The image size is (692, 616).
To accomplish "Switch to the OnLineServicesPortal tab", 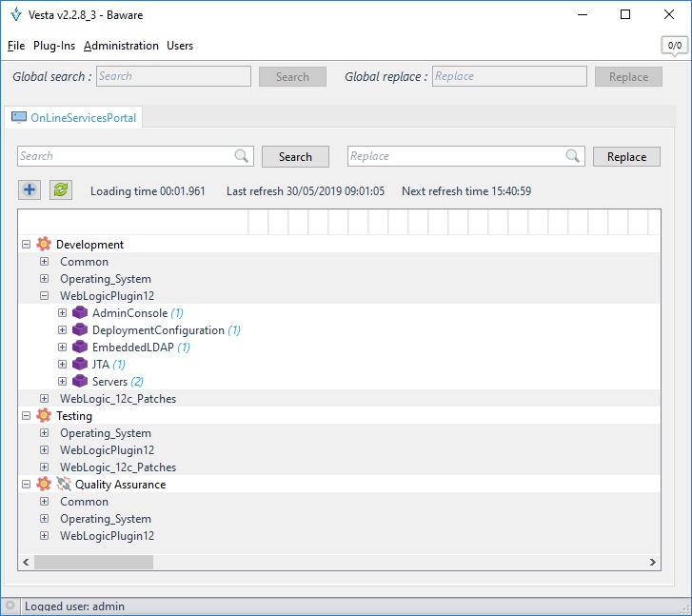I will (74, 118).
